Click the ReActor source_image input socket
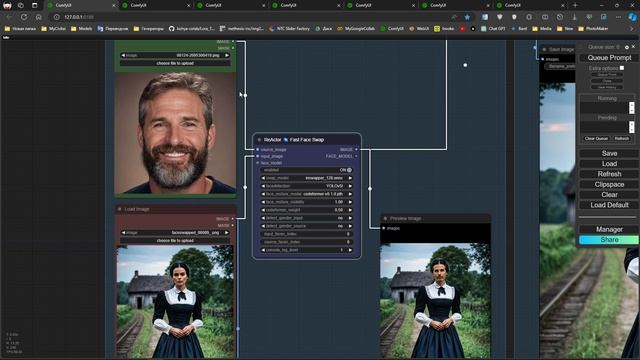Image resolution: width=640 pixels, height=360 pixels. [258, 150]
